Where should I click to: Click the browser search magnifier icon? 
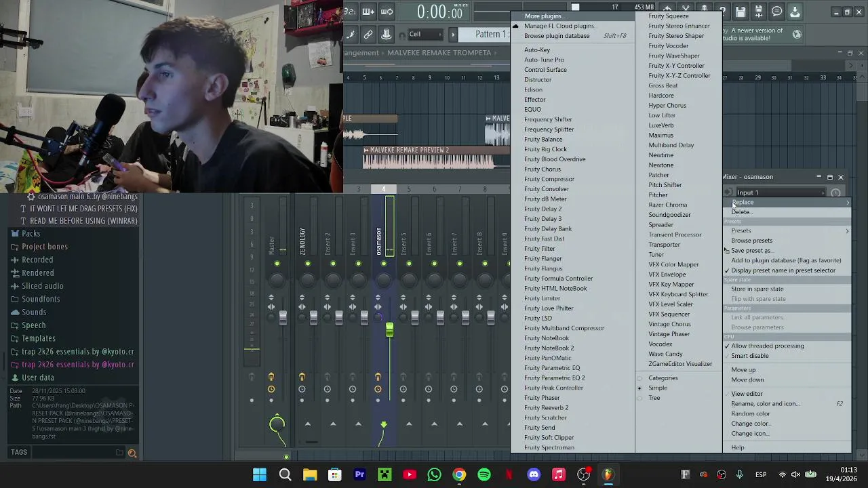tap(132, 453)
